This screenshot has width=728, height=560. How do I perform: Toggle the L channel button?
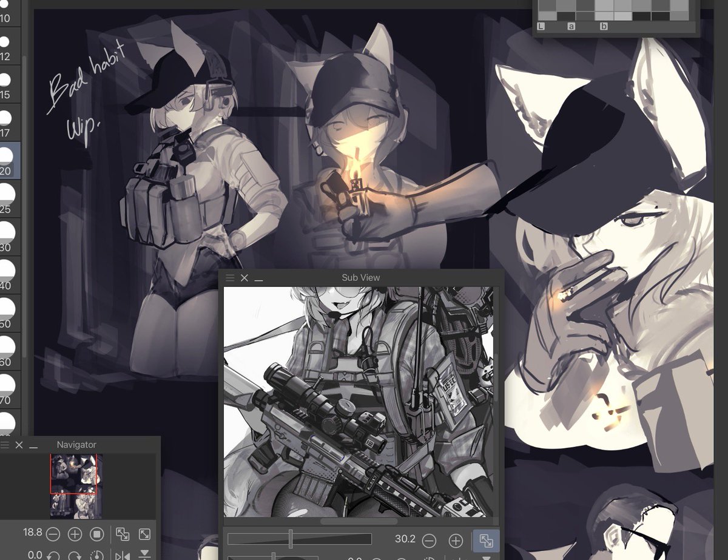(541, 27)
